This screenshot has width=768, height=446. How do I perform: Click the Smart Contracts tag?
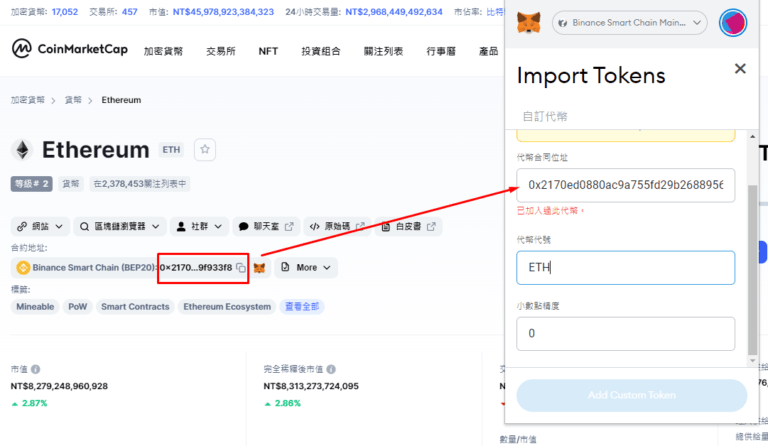[x=135, y=306]
